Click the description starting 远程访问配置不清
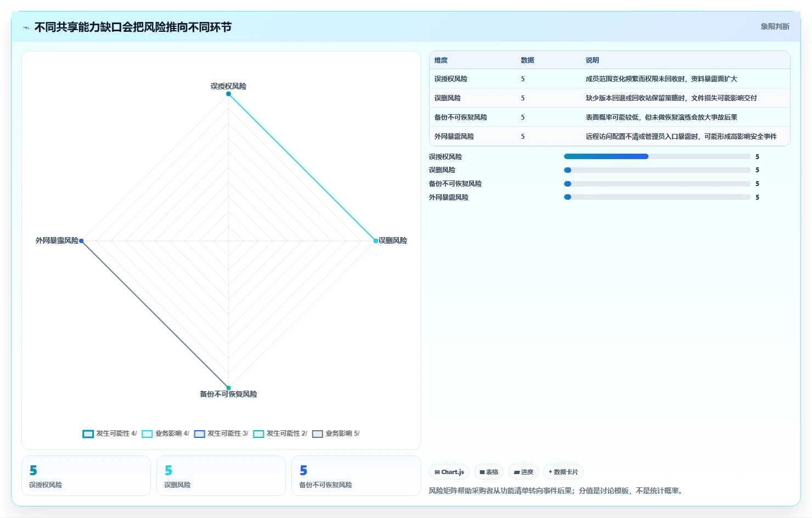812x518 pixels. click(681, 137)
